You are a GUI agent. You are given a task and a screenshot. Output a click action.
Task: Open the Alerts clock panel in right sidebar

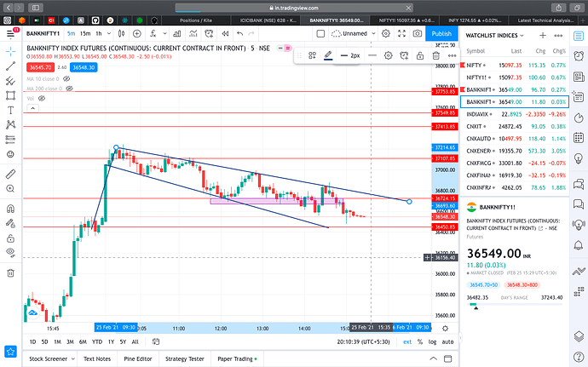[x=579, y=56]
